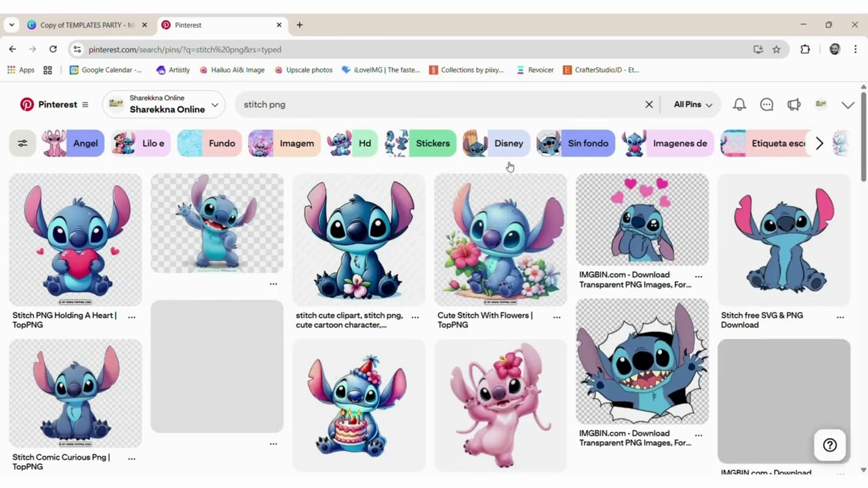The width and height of the screenshot is (868, 488).
Task: Open Stitch PNG Holding A Heart title link
Action: pyautogui.click(x=64, y=320)
